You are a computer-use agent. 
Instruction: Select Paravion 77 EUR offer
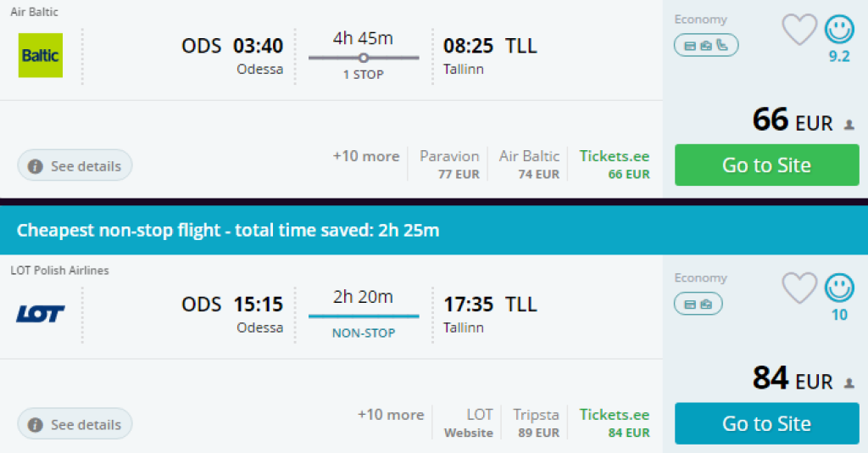449,165
